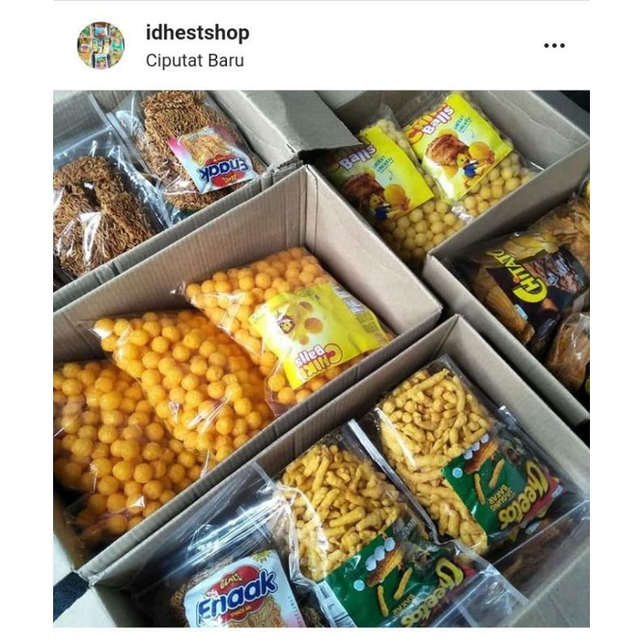View the Ciputat Baru location tag

point(195,61)
